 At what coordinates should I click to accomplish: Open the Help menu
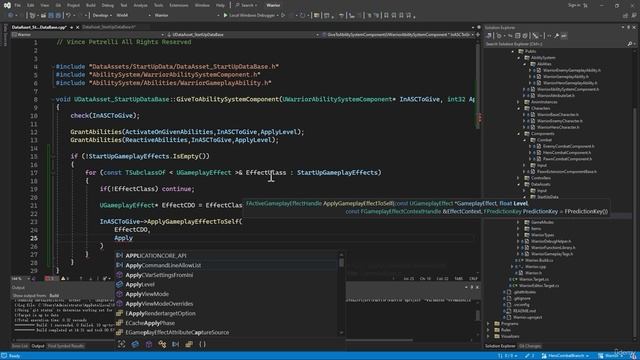(x=220, y=5)
